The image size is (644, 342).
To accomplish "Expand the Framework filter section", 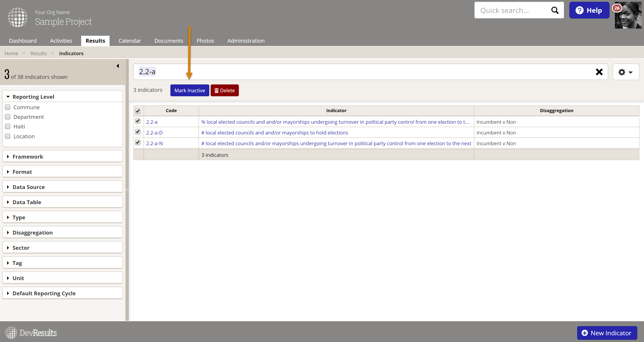I will tap(28, 157).
